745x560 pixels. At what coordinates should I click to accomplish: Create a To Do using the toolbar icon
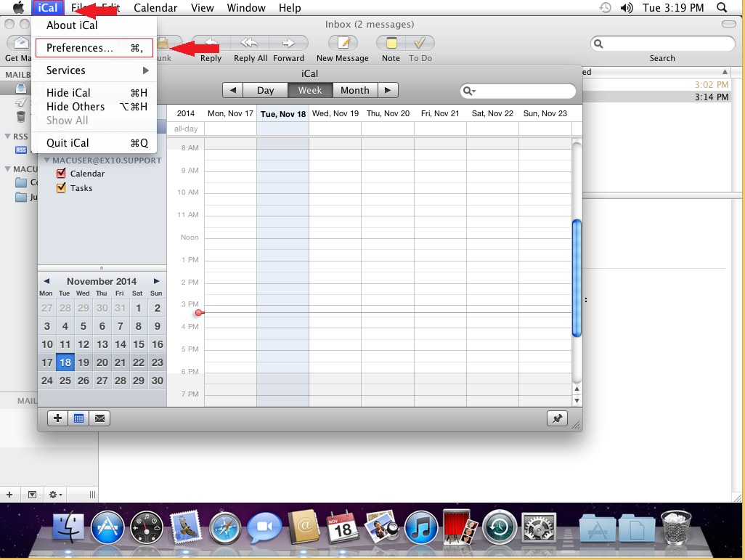420,45
